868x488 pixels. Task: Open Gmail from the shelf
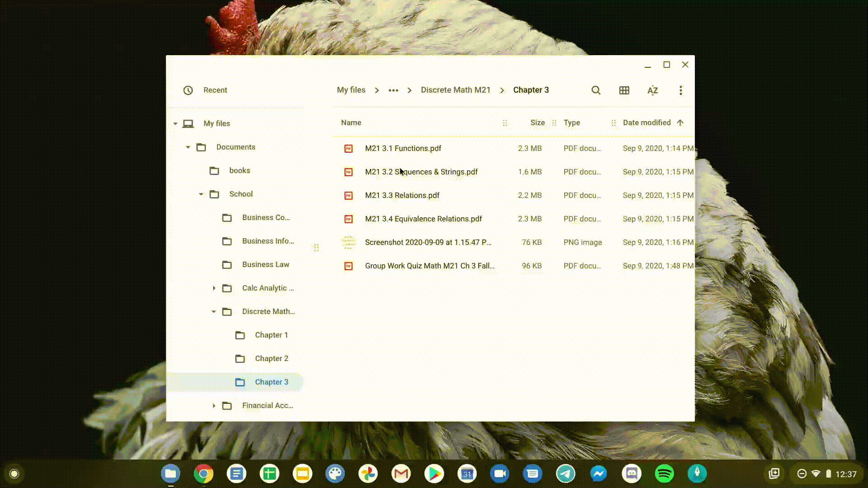click(x=401, y=474)
